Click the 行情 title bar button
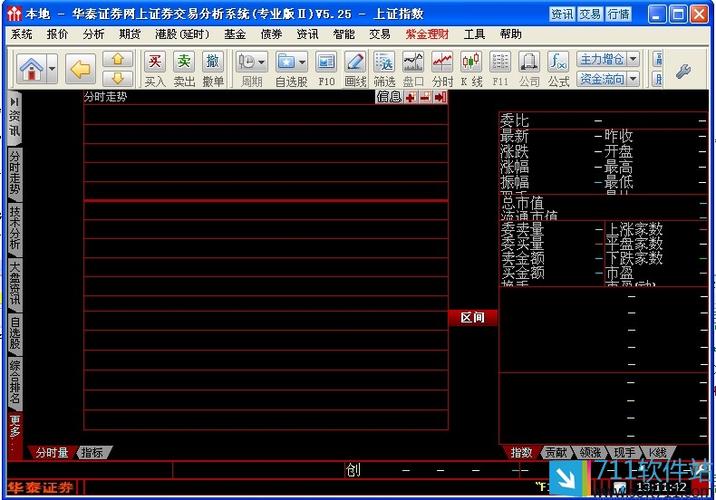Image resolution: width=716 pixels, height=500 pixels. tap(619, 14)
